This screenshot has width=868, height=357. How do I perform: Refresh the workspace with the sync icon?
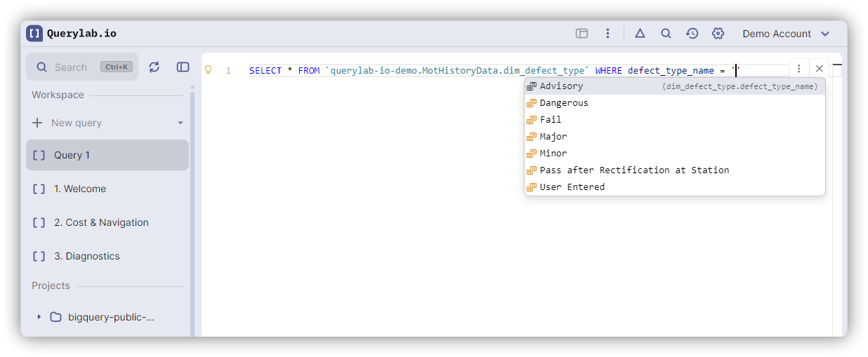tap(154, 67)
